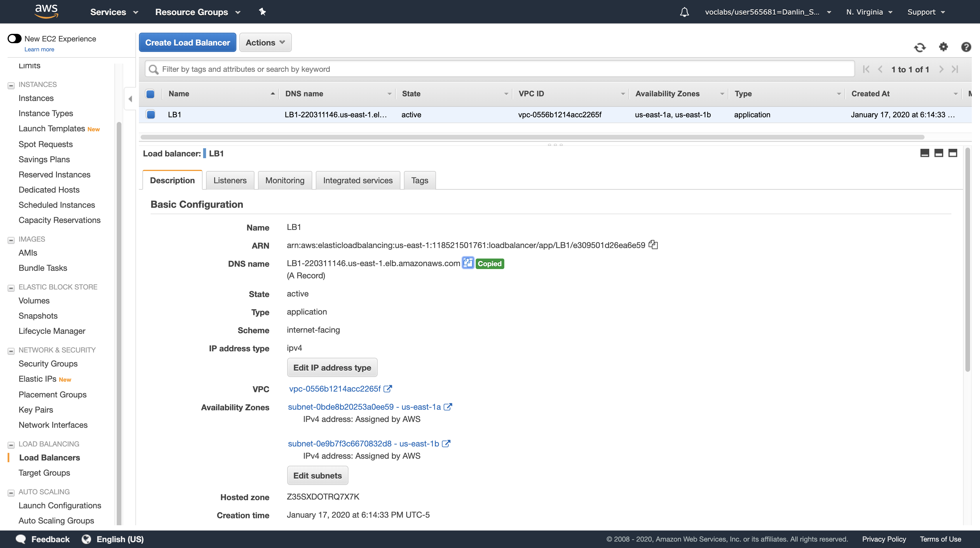The height and width of the screenshot is (548, 980).
Task: Open notifications bell icon
Action: coord(684,12)
